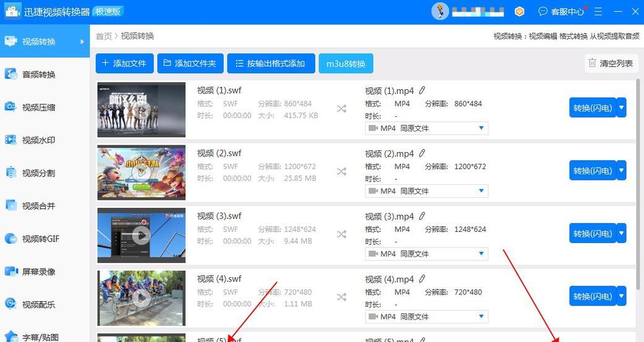Open output format dropdown for 视频 (4).mp4
Screen dimensions: 644x342
pos(427,317)
